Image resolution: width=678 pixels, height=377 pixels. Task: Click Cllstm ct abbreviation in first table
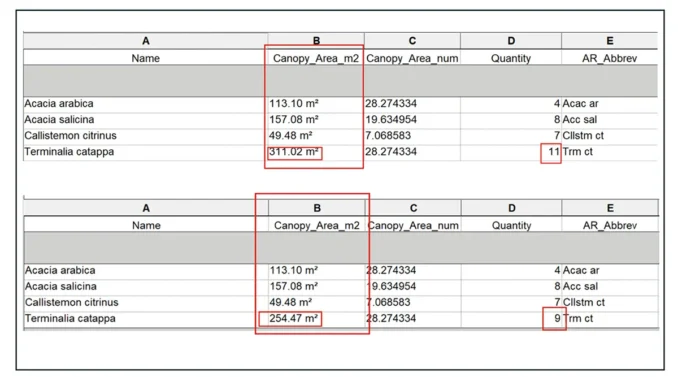[583, 135]
